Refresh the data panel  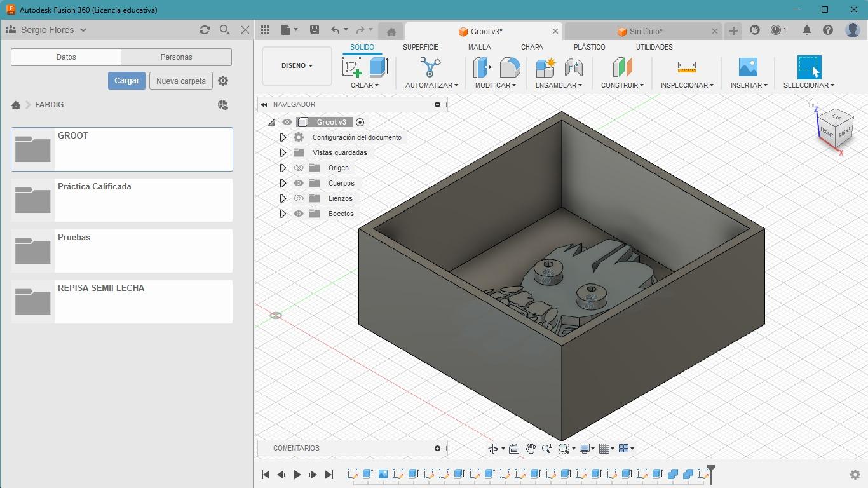coord(204,30)
